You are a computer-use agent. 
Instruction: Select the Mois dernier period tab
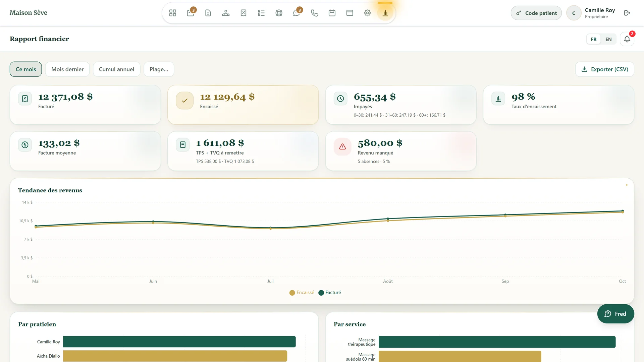pyautogui.click(x=67, y=69)
